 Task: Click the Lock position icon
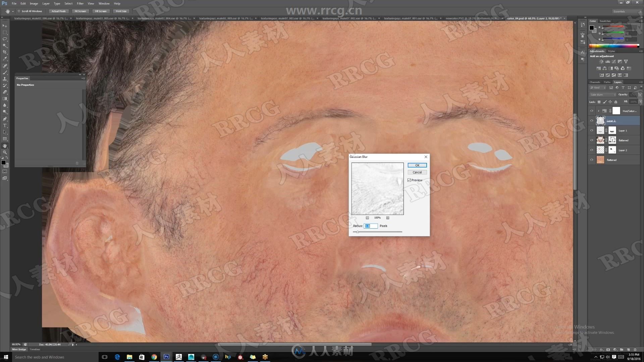pos(610,102)
